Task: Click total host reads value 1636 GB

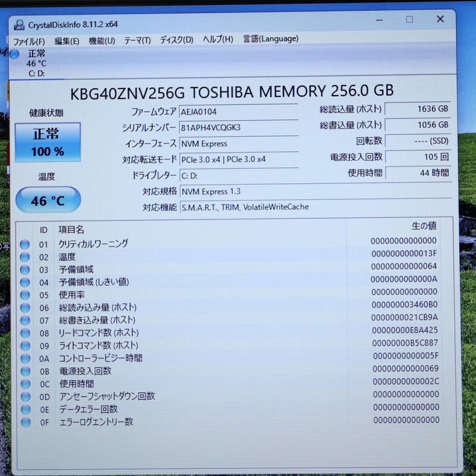Action: click(x=418, y=109)
